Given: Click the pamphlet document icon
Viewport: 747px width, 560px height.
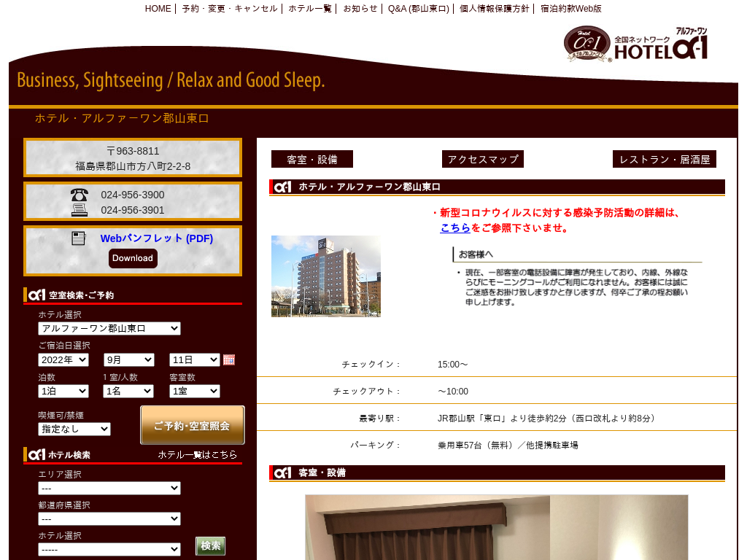Looking at the screenshot, I should 78,238.
